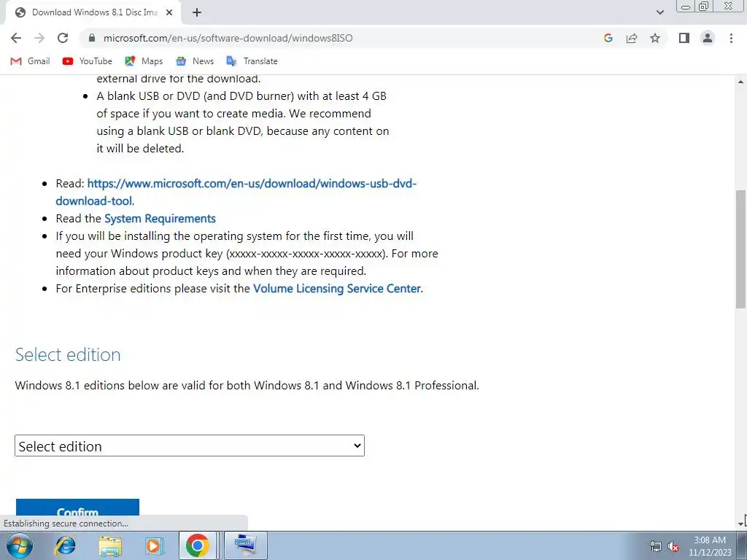The image size is (747, 560).
Task: Click the scrollbar down arrow
Action: pyautogui.click(x=741, y=524)
